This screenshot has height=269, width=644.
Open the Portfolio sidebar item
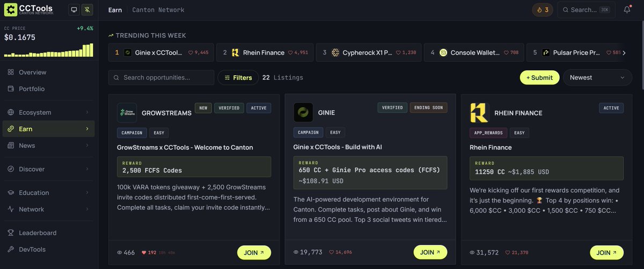tap(49, 89)
